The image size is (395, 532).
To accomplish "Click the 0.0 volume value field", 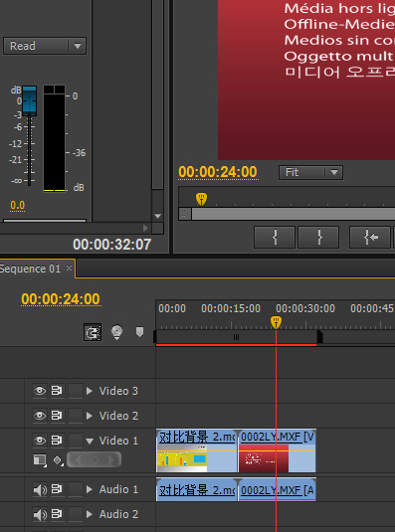I will 17,206.
